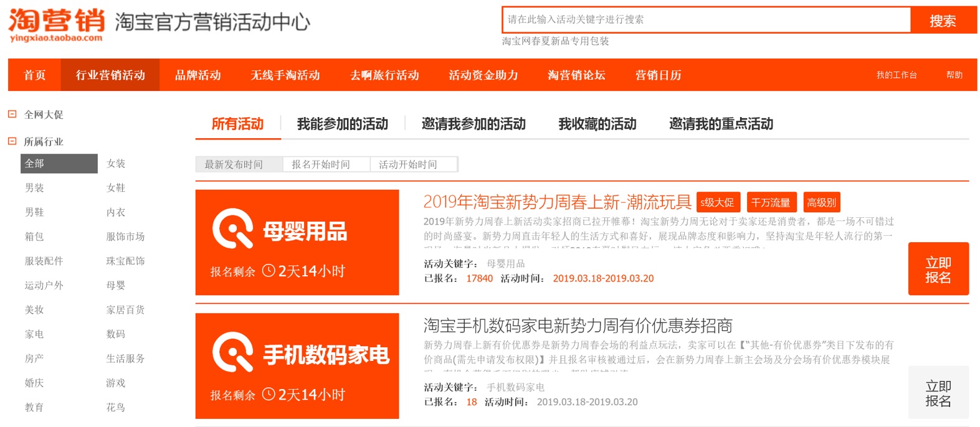
Task: Focus the activity keyword search box
Action: [x=706, y=20]
